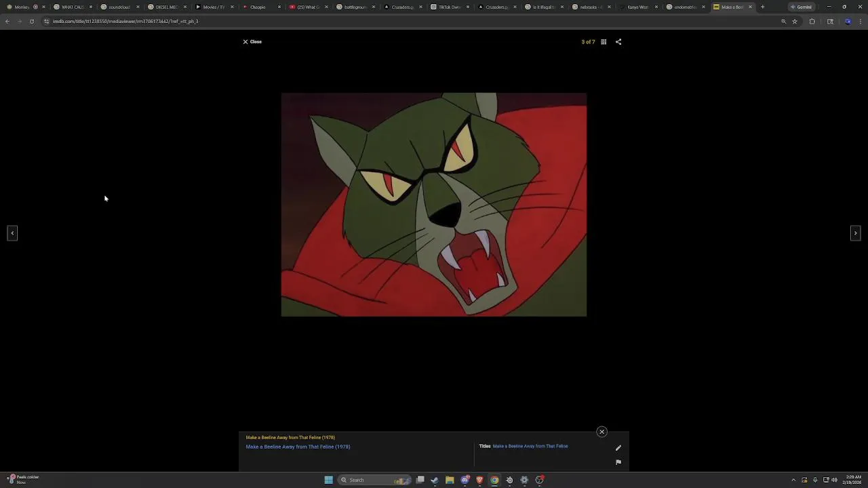Click the pencil edit icon

click(618, 448)
